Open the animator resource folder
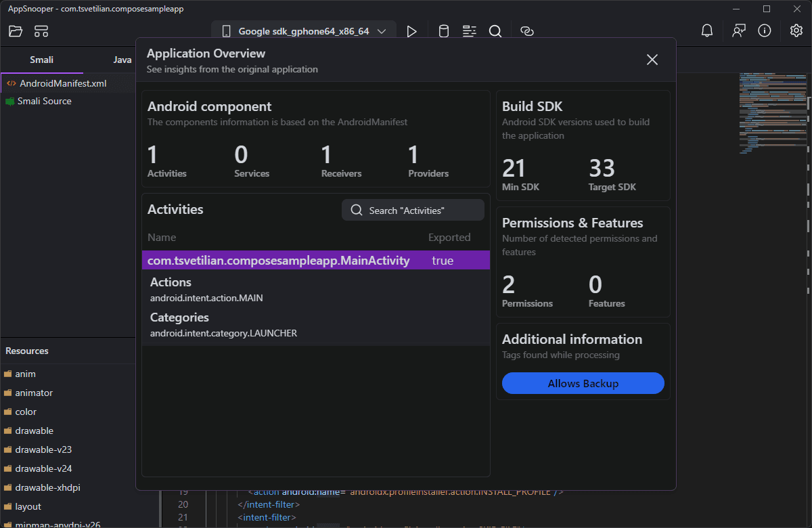The width and height of the screenshot is (812, 528). [34, 393]
